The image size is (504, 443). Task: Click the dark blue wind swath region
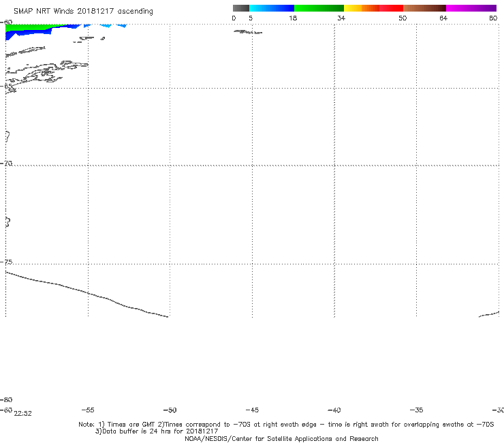(x=29, y=33)
